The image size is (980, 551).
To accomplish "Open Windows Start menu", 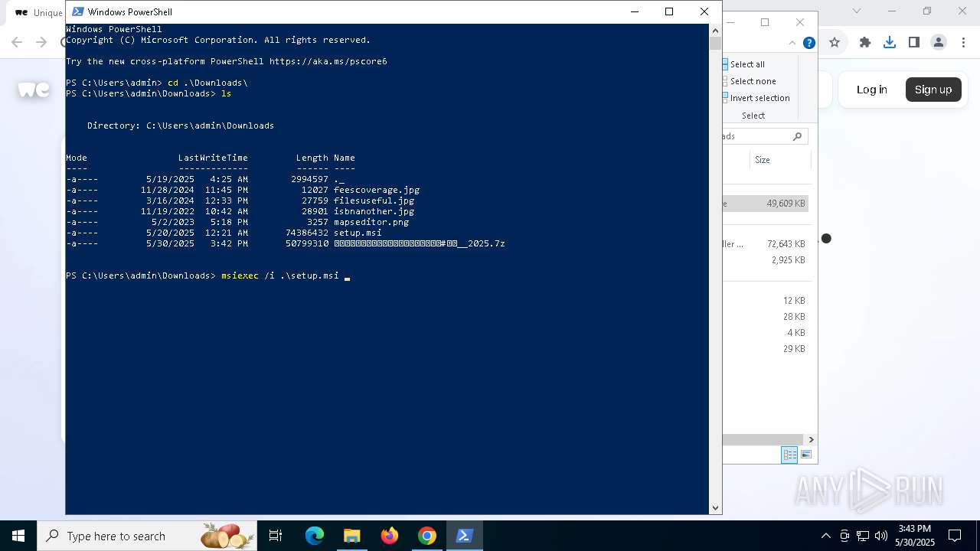I will tap(18, 536).
